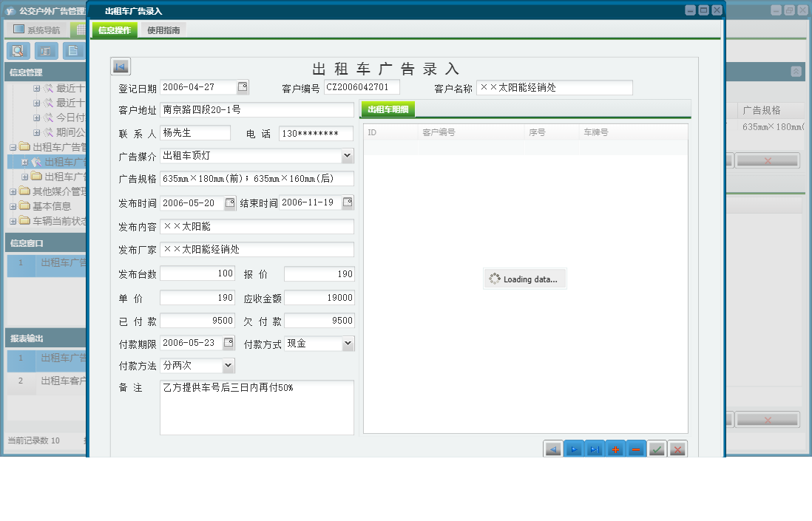Viewport: 812px width, 521px height.
Task: Cancel edits with red X button
Action: click(x=677, y=449)
